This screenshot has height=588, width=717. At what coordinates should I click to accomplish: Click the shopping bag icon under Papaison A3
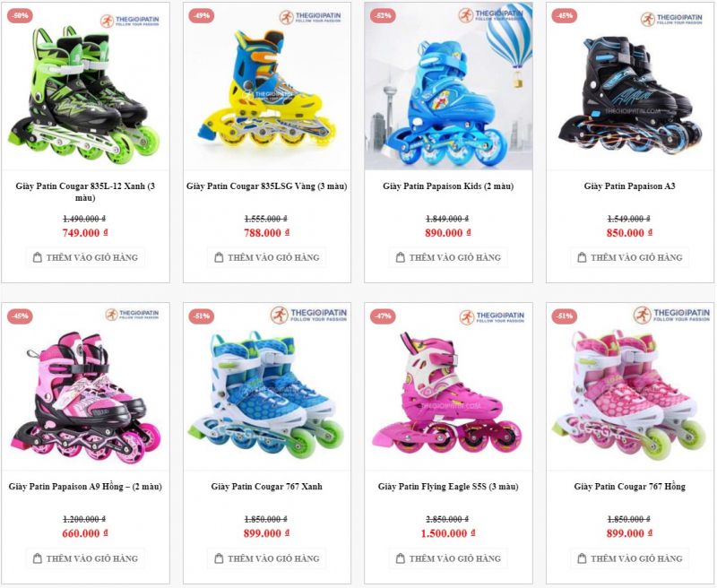[582, 257]
